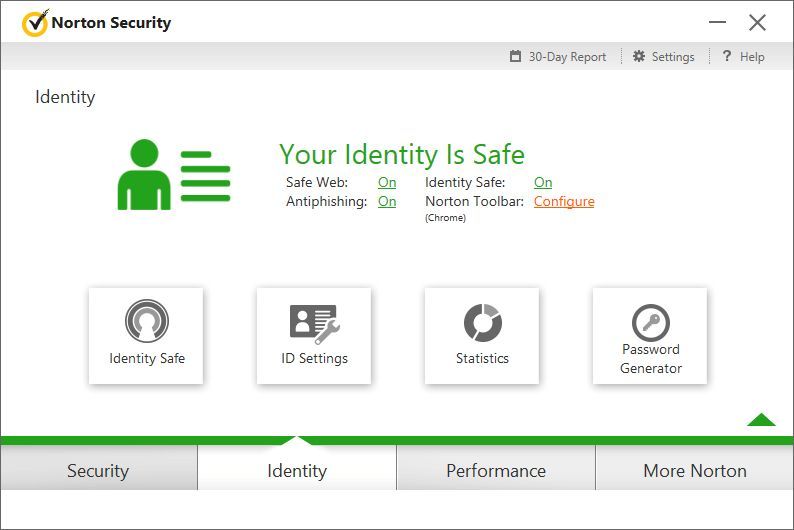This screenshot has width=794, height=530.
Task: Toggle the Antiphishing On status
Action: click(x=387, y=202)
